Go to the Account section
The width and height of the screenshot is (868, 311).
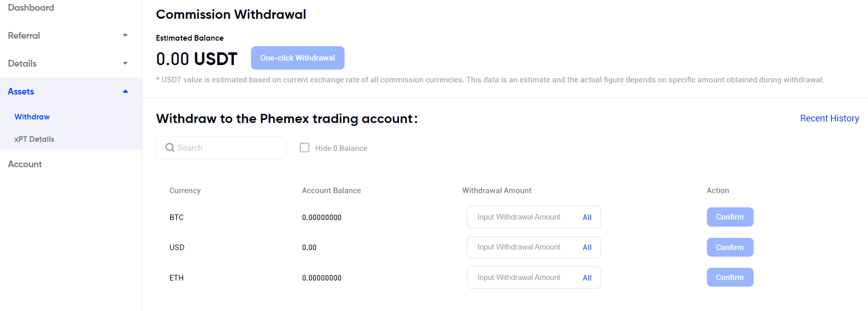pos(25,164)
